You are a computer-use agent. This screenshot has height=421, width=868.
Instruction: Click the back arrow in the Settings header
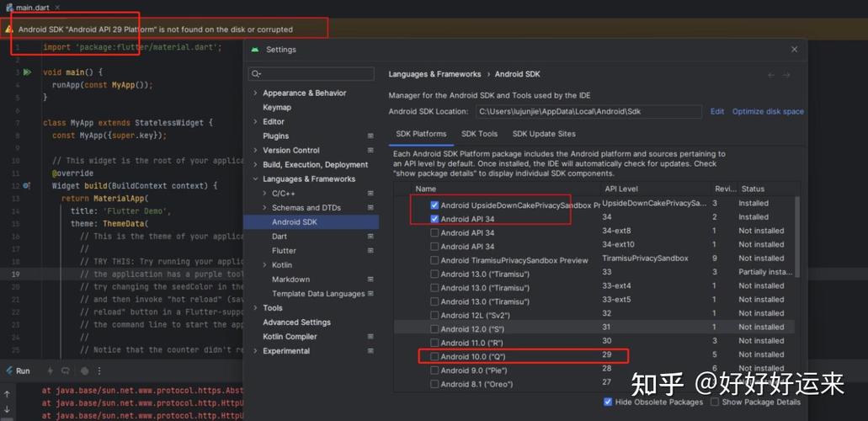(x=771, y=74)
